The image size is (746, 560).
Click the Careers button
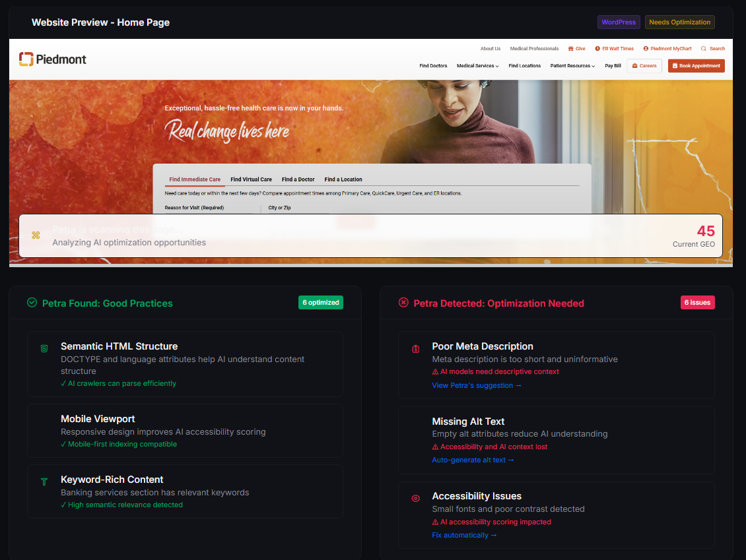tap(644, 65)
